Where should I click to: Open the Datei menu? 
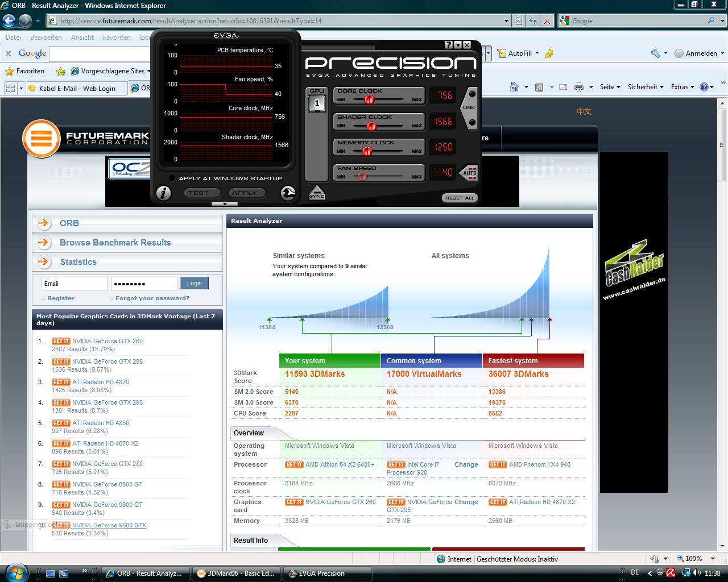(13, 38)
